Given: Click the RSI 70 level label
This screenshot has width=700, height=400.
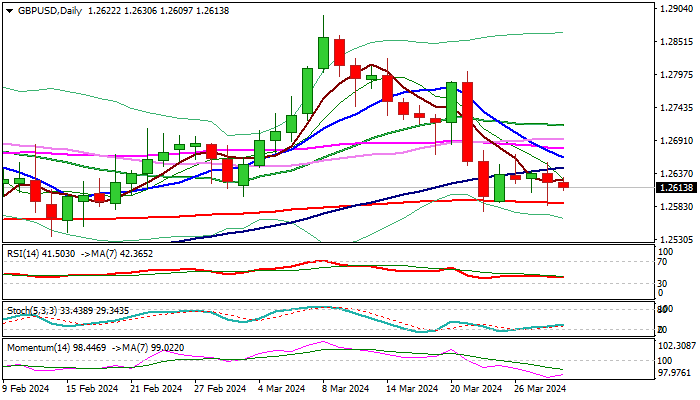Looking at the screenshot, I should (663, 262).
